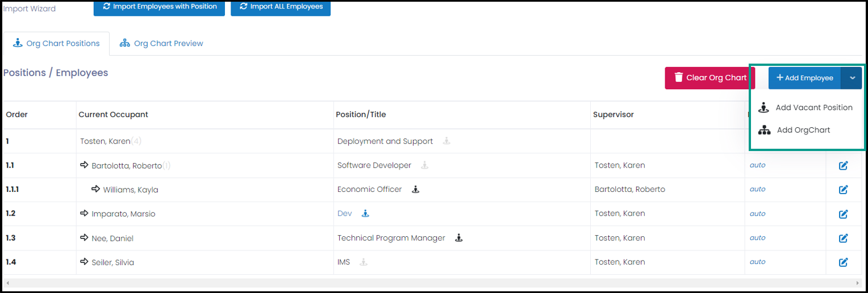The width and height of the screenshot is (868, 293).
Task: Click edit icon for Seiler, Silvia row
Action: (844, 262)
